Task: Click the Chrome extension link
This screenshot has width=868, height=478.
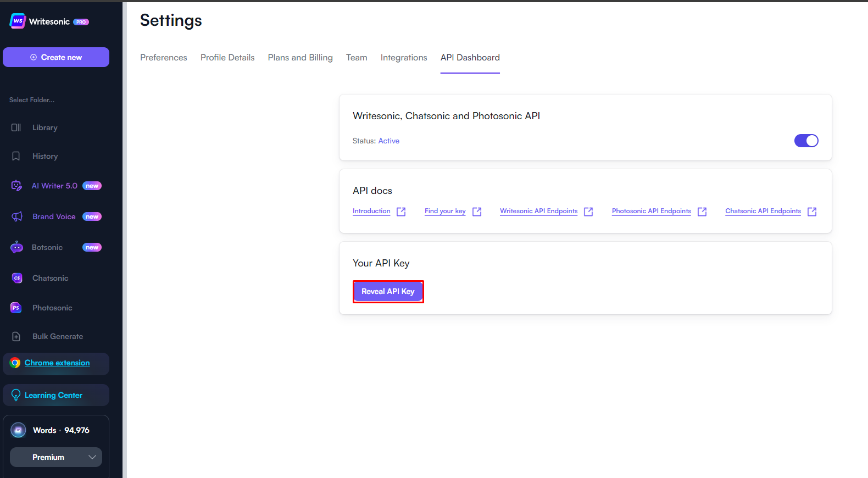Action: (57, 363)
